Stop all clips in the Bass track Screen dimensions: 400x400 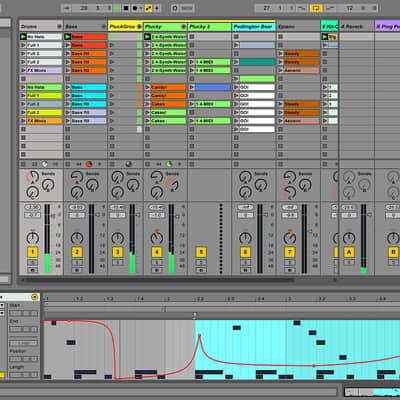click(68, 164)
